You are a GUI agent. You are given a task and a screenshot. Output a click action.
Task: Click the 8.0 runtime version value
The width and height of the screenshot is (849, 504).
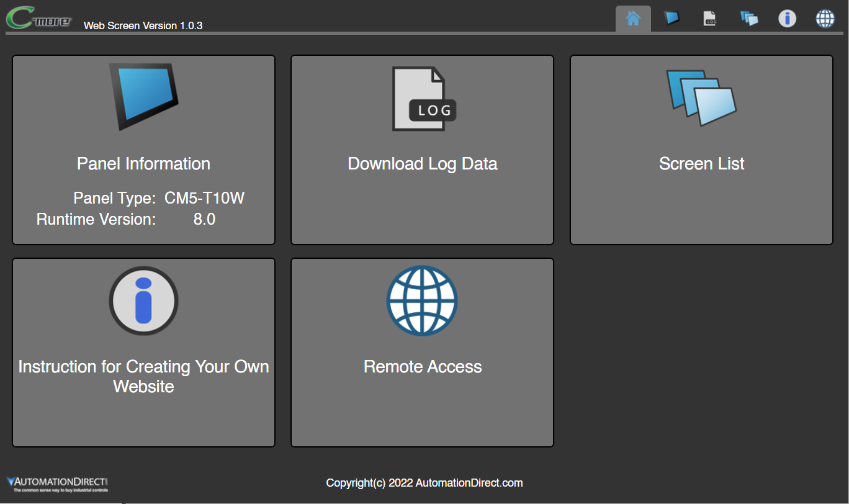coord(204,219)
